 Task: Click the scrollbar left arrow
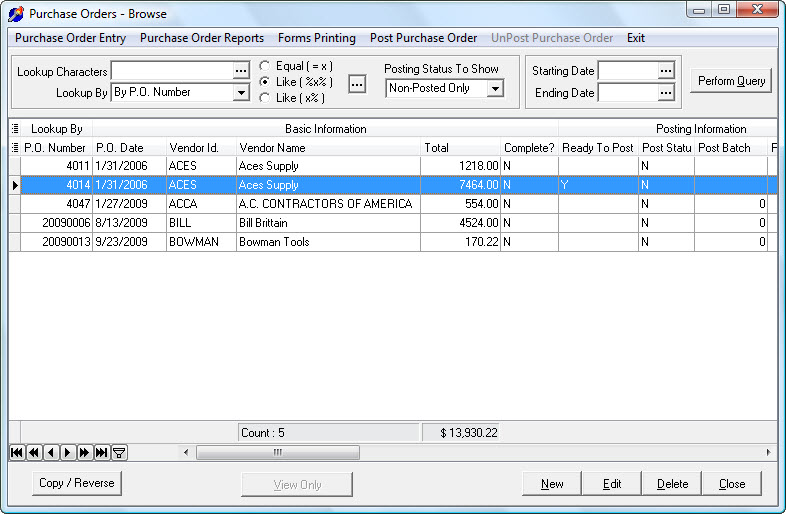(186, 452)
